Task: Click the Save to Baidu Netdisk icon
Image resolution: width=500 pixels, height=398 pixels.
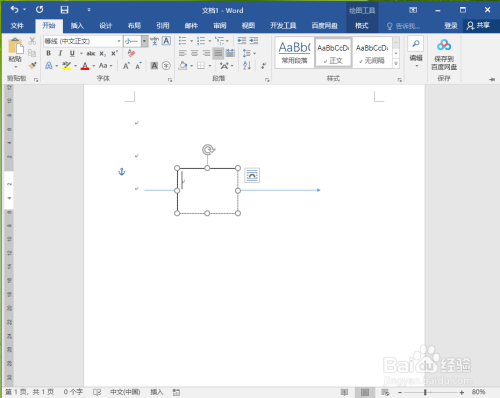Action: click(444, 45)
